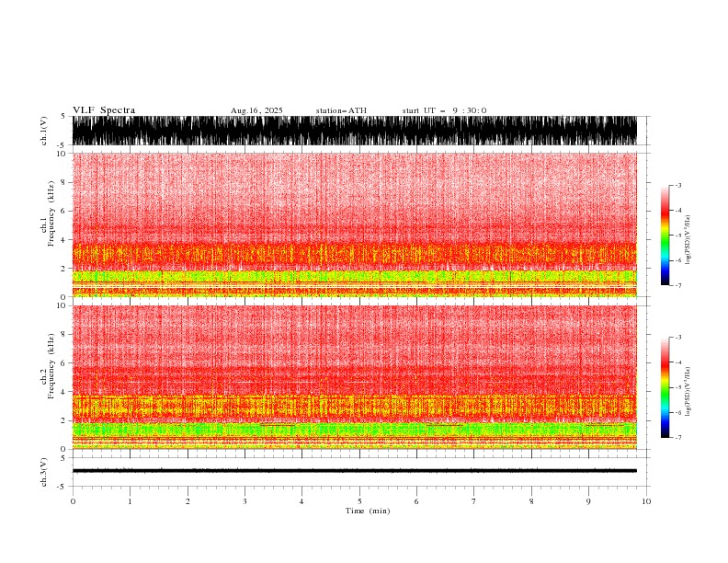
Task: Click the 'ch.1(V)' waveform axis label
Action: point(44,131)
